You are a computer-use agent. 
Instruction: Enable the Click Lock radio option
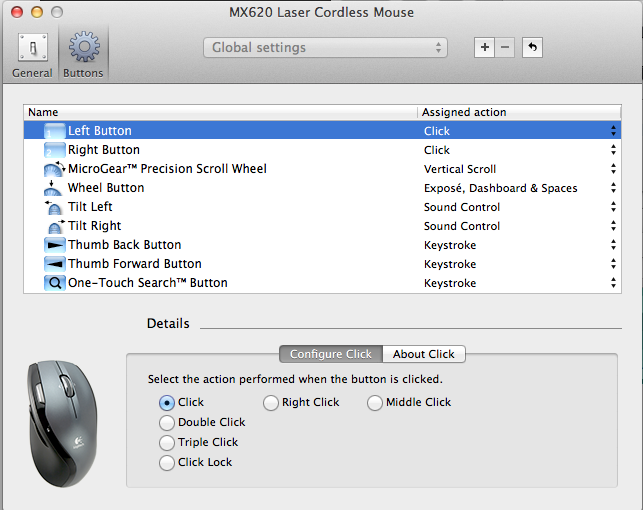click(167, 463)
